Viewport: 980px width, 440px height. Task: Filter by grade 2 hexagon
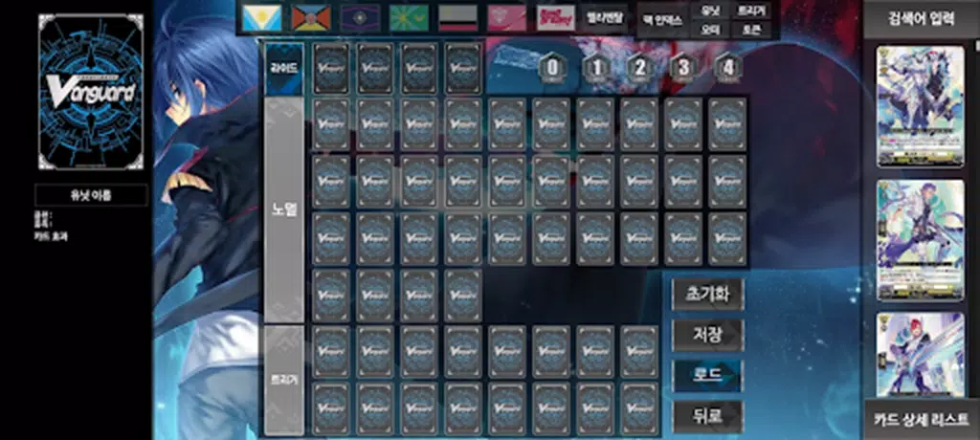tap(640, 68)
